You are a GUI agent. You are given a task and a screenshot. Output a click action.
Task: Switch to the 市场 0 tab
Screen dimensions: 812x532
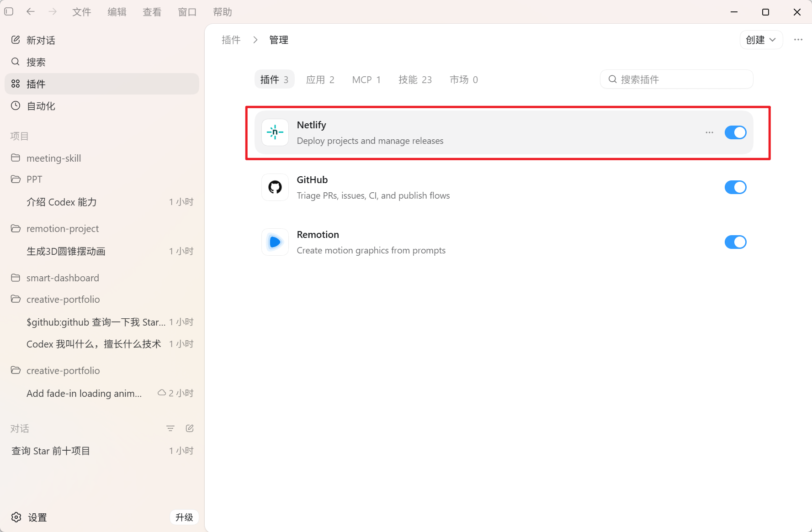tap(464, 79)
